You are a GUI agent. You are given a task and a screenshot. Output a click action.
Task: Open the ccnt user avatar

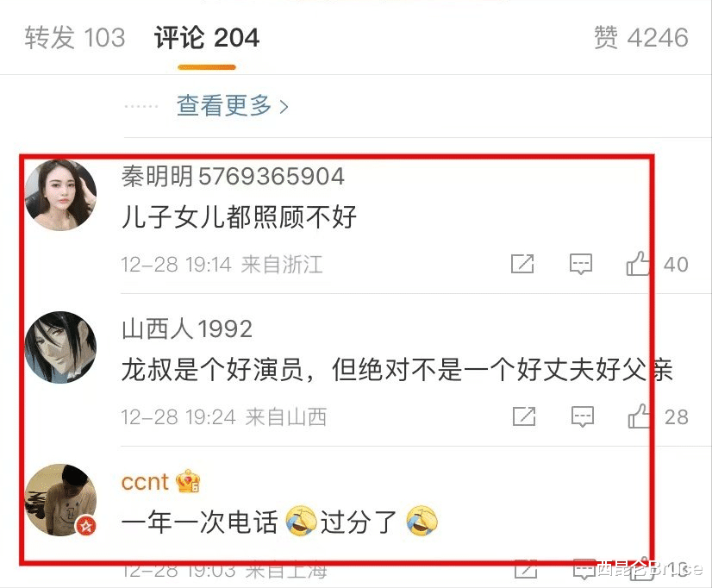(60, 500)
